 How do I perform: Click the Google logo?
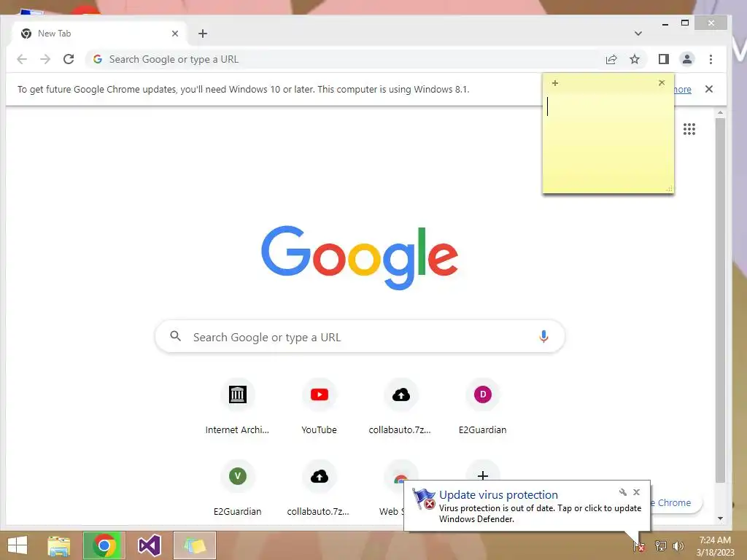tap(360, 257)
